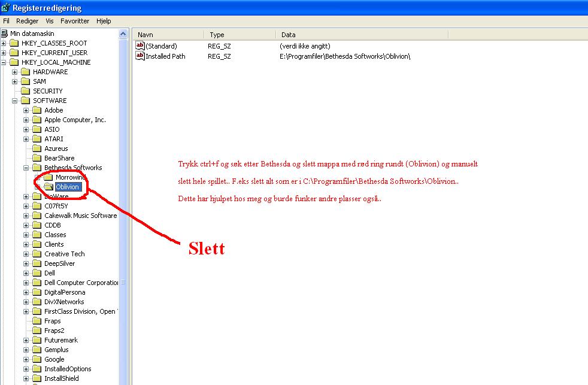Click the Fraps2 folder icon

click(x=37, y=331)
